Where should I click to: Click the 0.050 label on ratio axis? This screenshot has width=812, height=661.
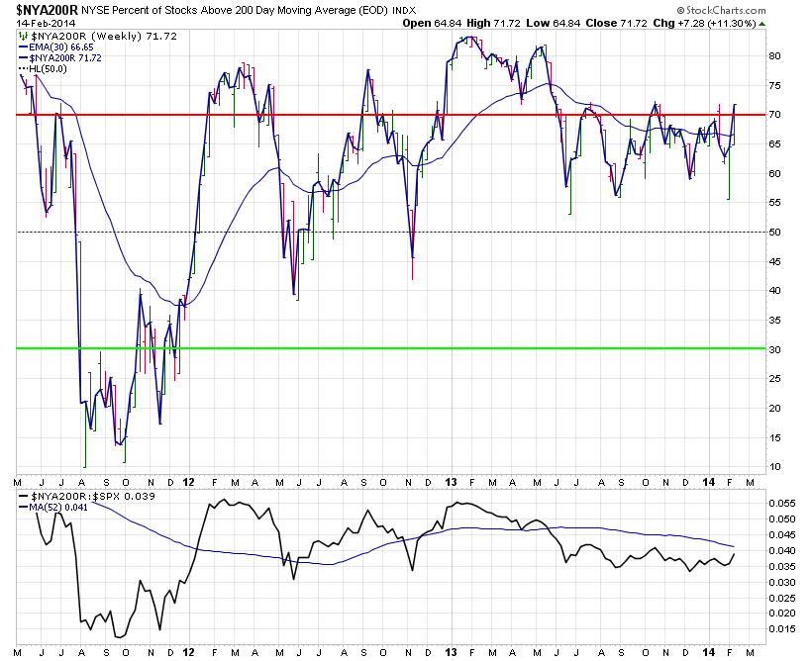pos(782,519)
